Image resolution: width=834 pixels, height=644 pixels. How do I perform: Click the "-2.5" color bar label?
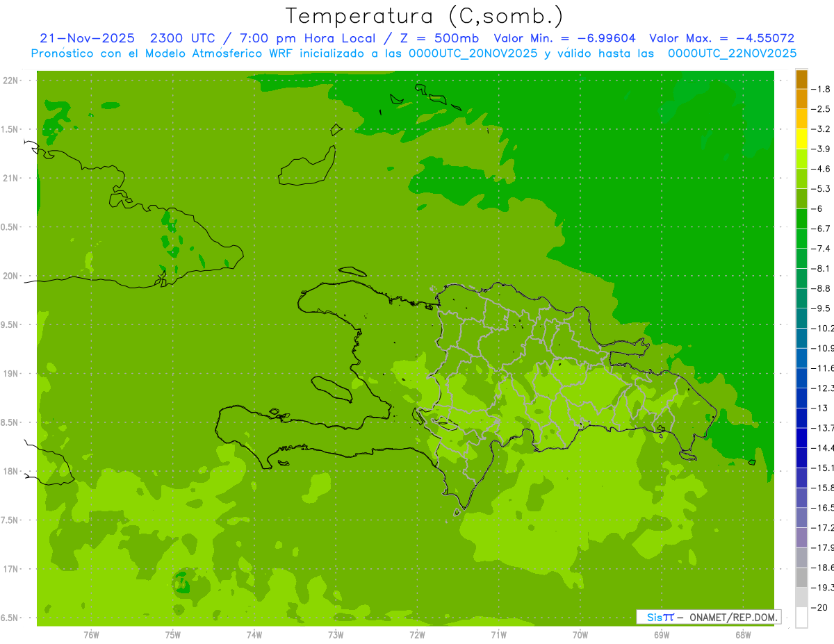point(822,109)
